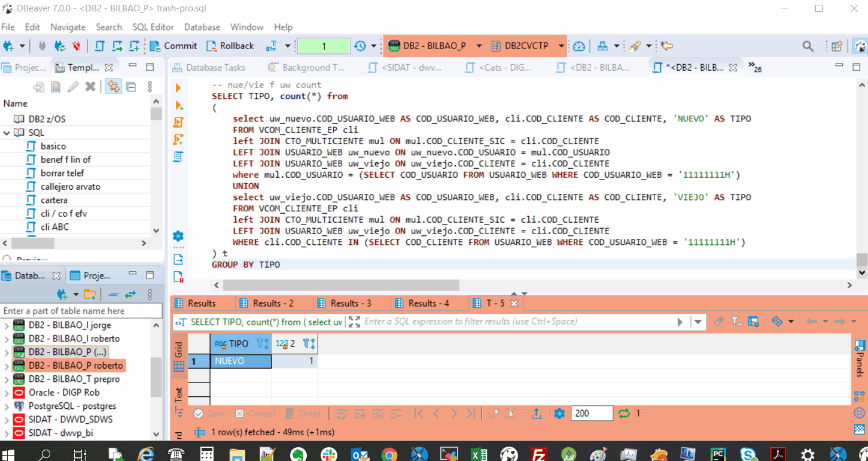Open a new SQL script with the plus-script icon
Image resolution: width=868 pixels, height=461 pixels.
coord(135,46)
